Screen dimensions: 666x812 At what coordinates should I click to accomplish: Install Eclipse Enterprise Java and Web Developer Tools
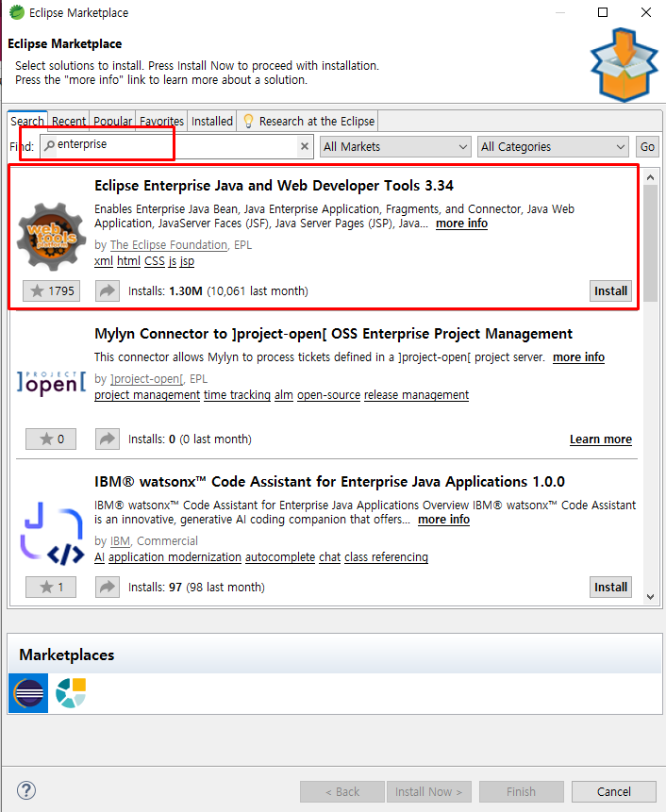(x=610, y=291)
